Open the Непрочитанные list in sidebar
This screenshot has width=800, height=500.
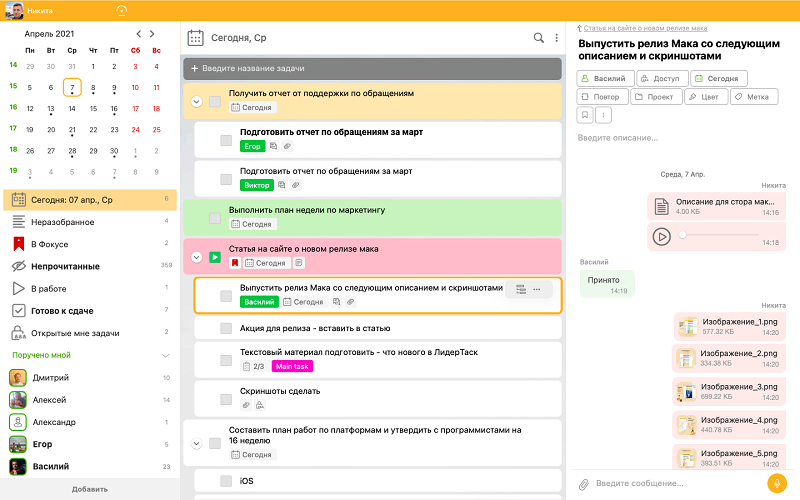65,266
